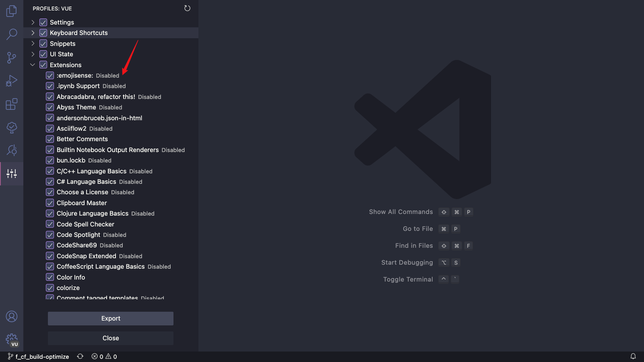Collapse the Extensions section
The height and width of the screenshot is (362, 644).
(33, 64)
